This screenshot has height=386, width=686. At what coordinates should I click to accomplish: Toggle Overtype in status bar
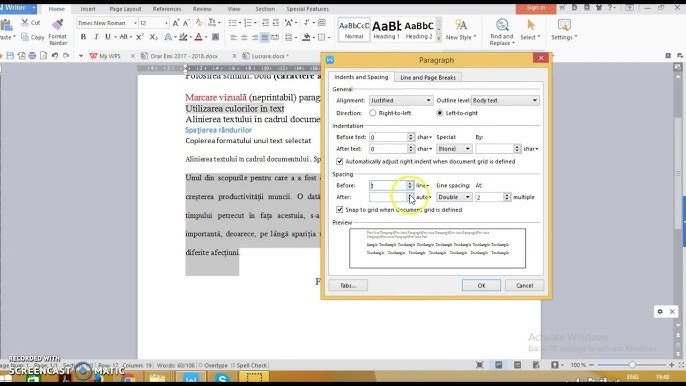(214, 365)
